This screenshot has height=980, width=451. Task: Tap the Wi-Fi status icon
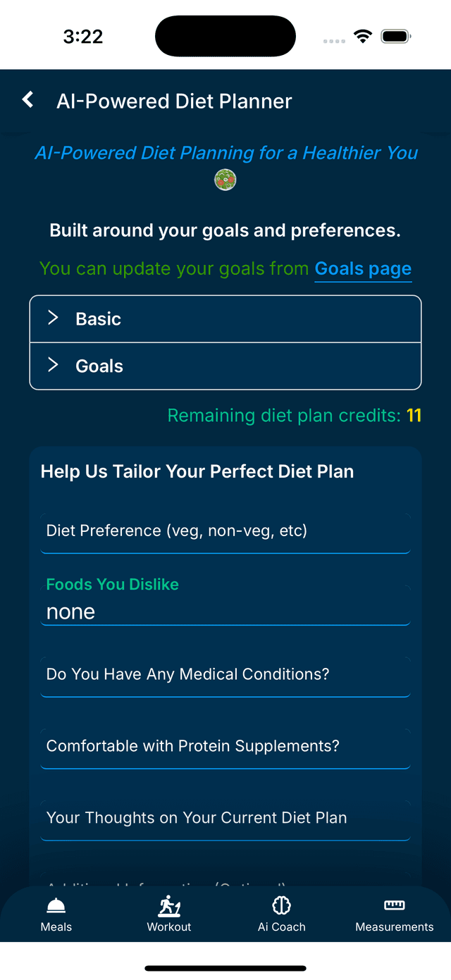(363, 35)
